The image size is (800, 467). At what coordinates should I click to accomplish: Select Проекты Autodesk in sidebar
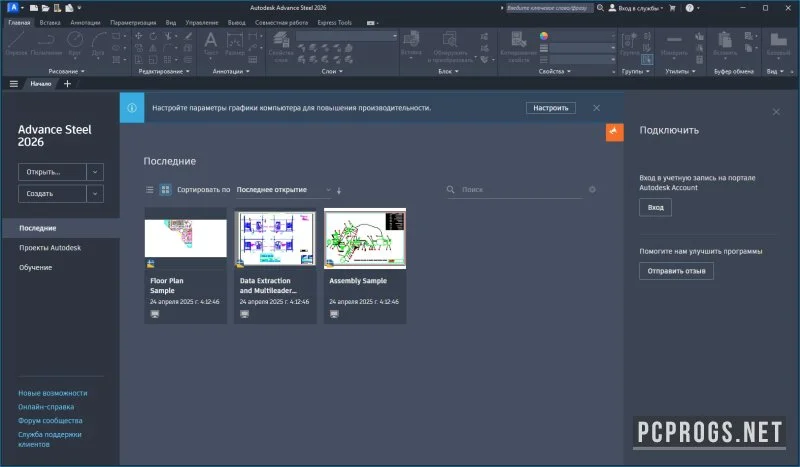click(50, 248)
